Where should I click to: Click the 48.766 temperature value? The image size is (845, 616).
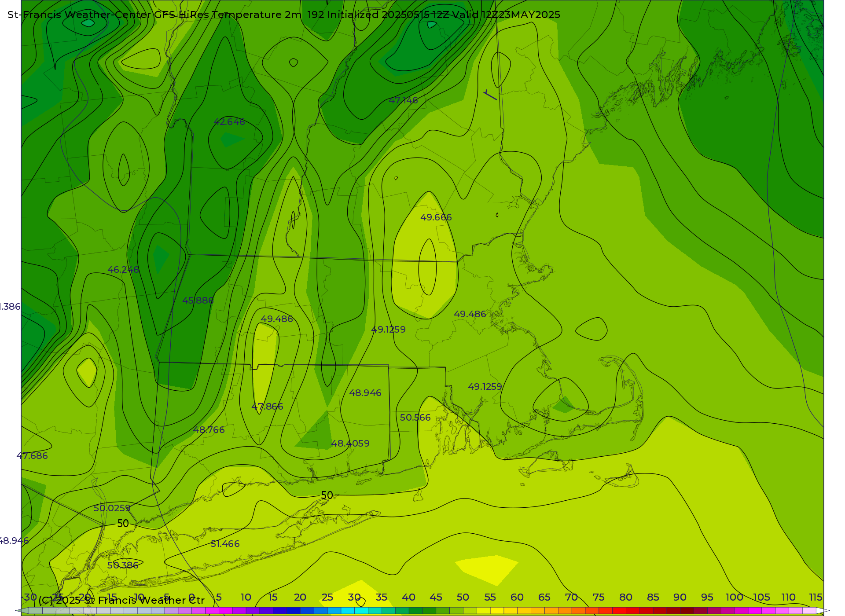[209, 430]
